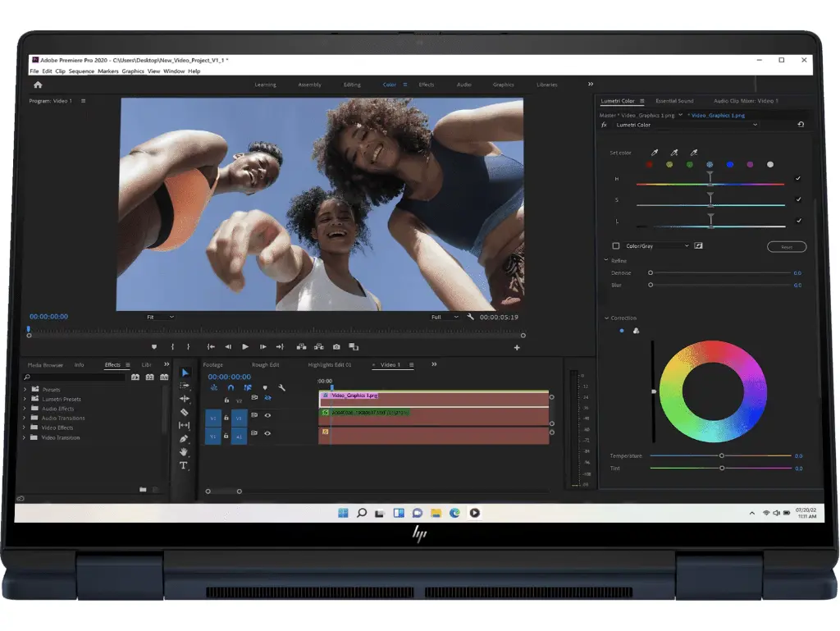Screen dimensions: 840x631
Task: Open the Media Browser tab
Action: [x=46, y=365]
